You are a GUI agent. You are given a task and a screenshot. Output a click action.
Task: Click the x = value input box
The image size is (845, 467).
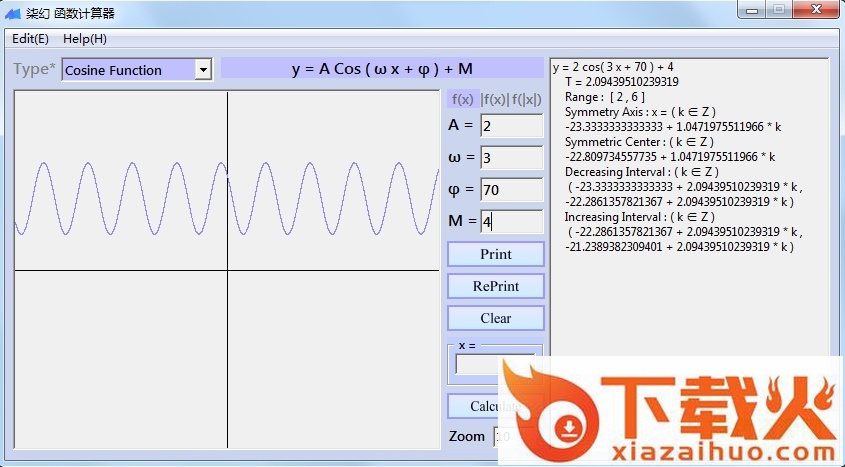click(478, 365)
